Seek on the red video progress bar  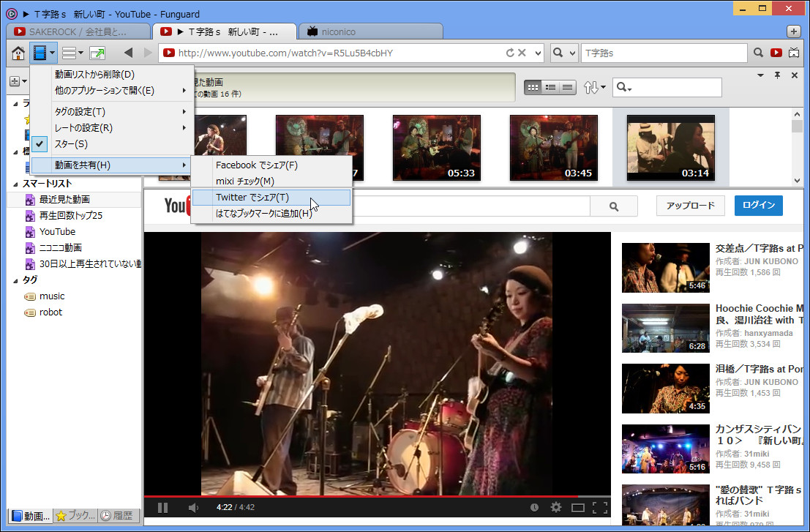377,496
